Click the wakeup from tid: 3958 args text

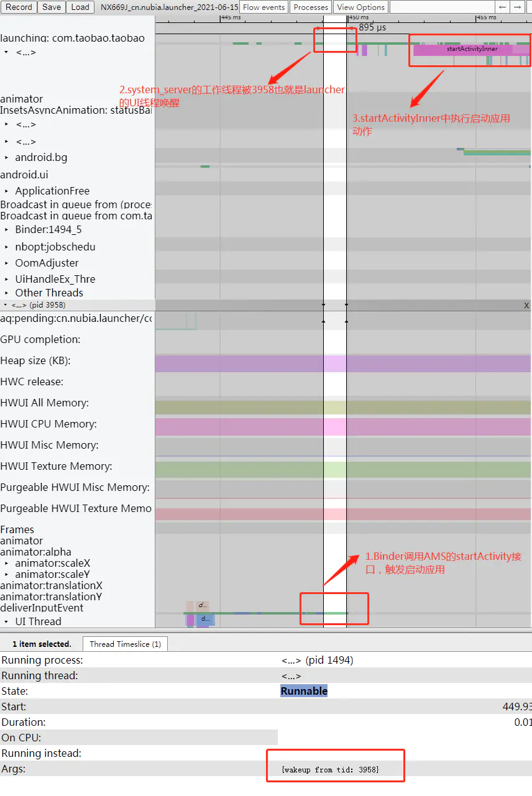point(330,769)
